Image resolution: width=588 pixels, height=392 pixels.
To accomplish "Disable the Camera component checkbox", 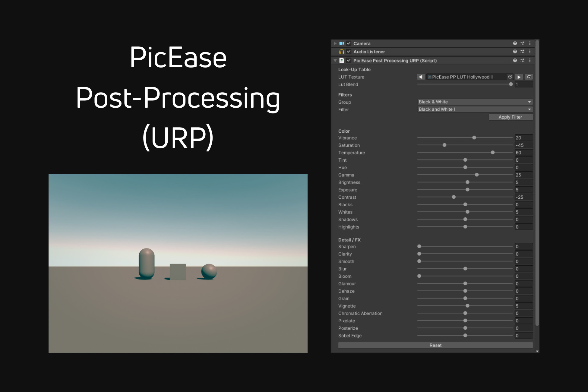I will pyautogui.click(x=349, y=43).
